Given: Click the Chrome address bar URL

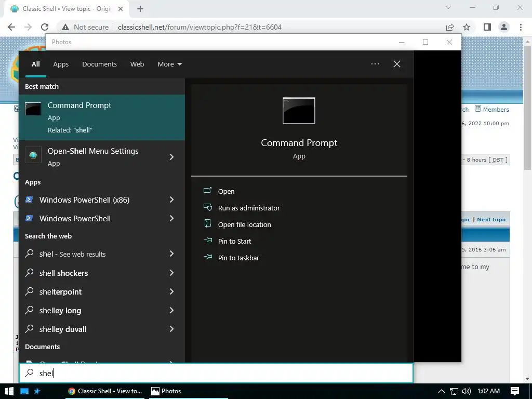Looking at the screenshot, I should pos(199,27).
